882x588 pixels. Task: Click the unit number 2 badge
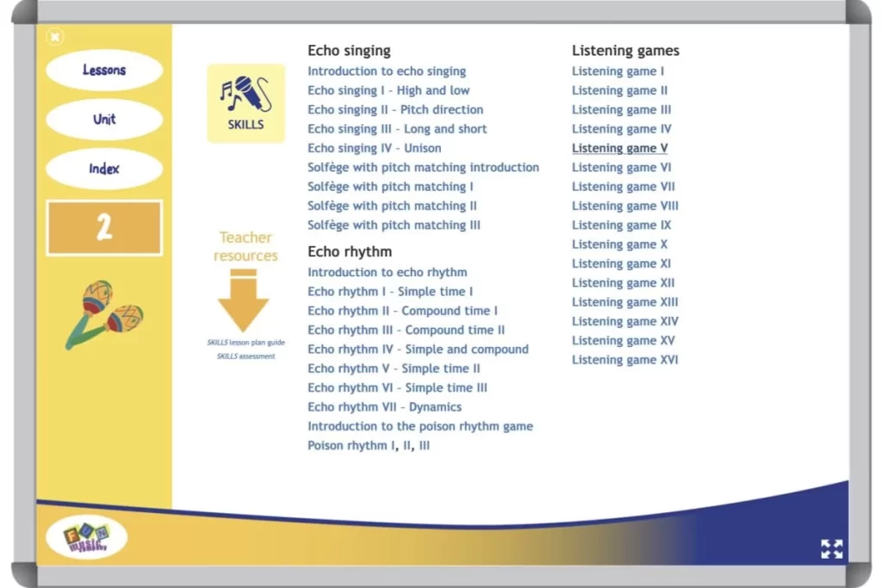pyautogui.click(x=103, y=226)
